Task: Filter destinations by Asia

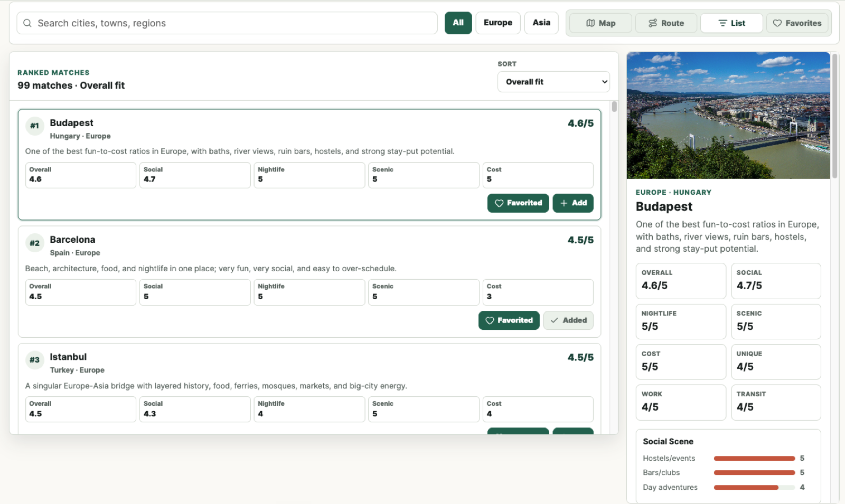Action: pos(541,23)
